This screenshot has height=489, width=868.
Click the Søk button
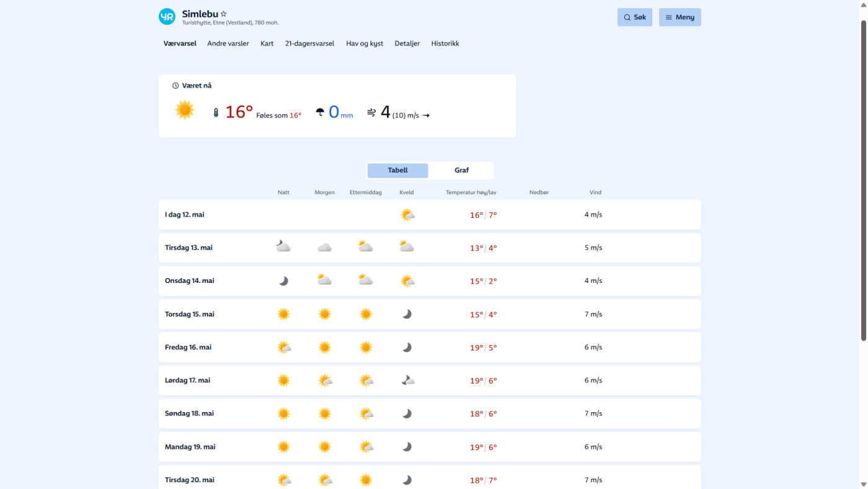pos(634,17)
